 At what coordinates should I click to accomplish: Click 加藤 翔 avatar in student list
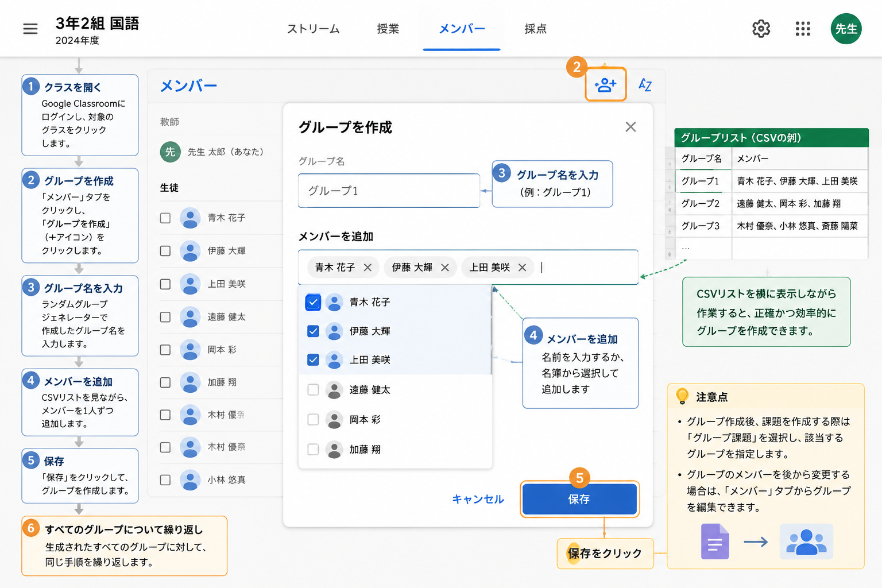click(190, 382)
